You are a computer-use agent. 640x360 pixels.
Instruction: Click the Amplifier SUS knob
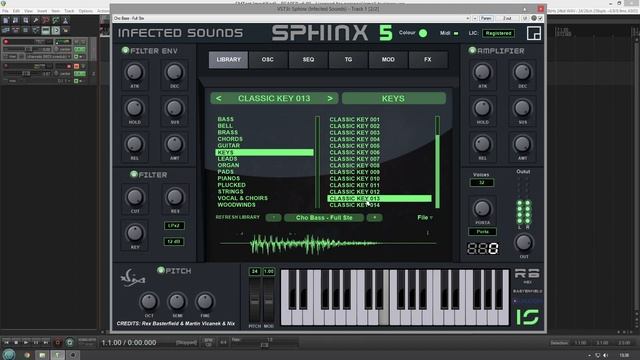(x=522, y=108)
